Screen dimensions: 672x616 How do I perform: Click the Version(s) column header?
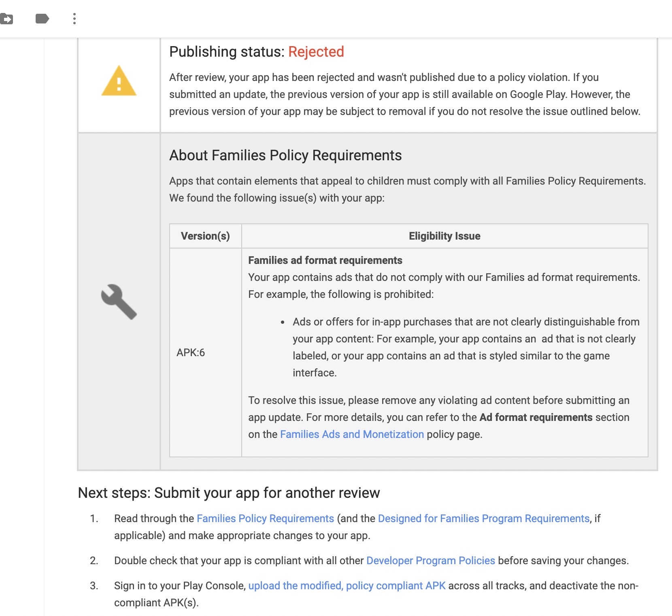[205, 236]
